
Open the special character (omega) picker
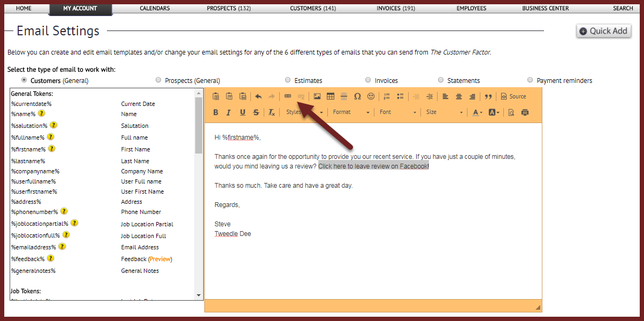[357, 96]
